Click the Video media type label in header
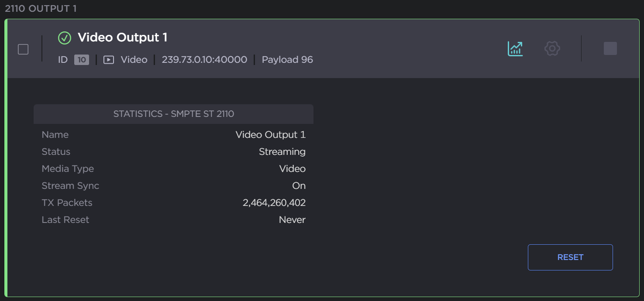Image resolution: width=644 pixels, height=301 pixels. pyautogui.click(x=134, y=60)
